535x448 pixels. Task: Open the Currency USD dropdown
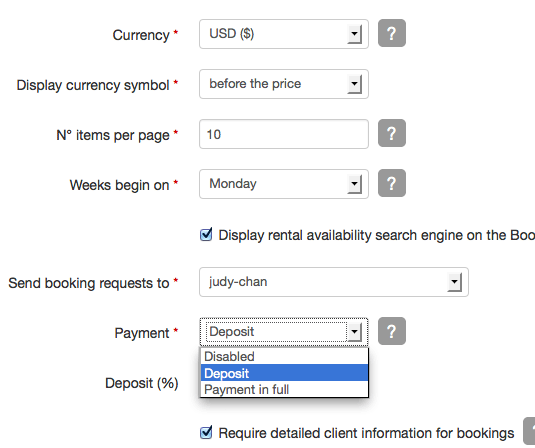(x=284, y=34)
